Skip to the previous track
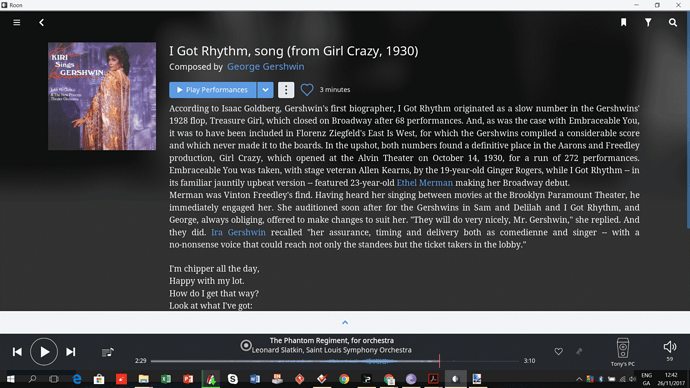This screenshot has height=388, width=690. [x=17, y=352]
